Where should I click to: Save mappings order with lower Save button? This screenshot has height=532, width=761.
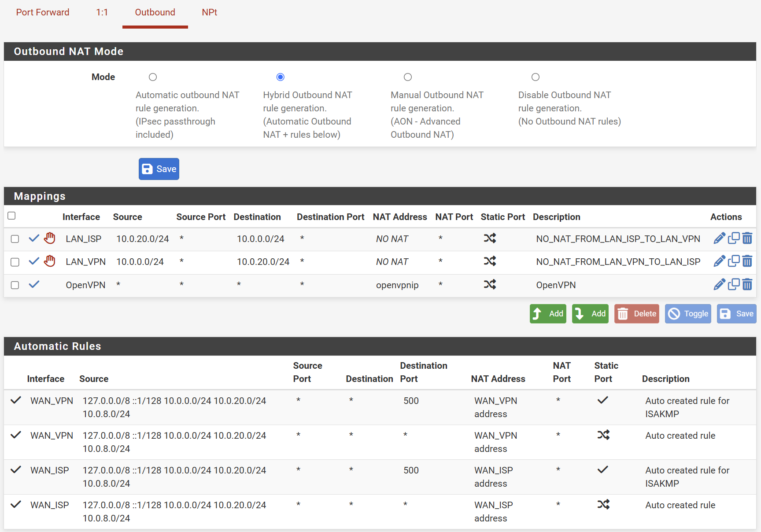pos(737,314)
